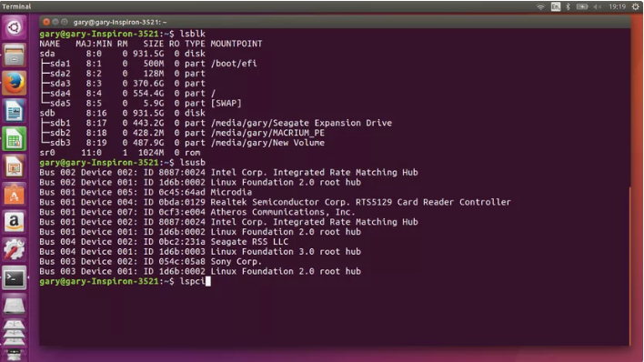Viewport: 644px width, 362px height.
Task: Click the MOUNTPOINT column header
Action: pyautogui.click(x=236, y=44)
